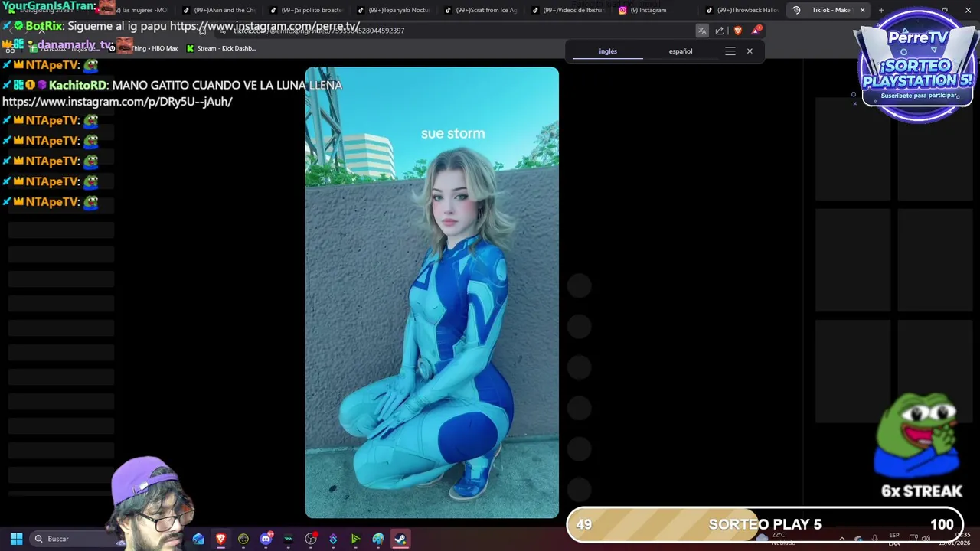Open the 'Alvin and the Ch...' TikTok tab
Viewport: 980px width, 551px height.
pyautogui.click(x=219, y=10)
